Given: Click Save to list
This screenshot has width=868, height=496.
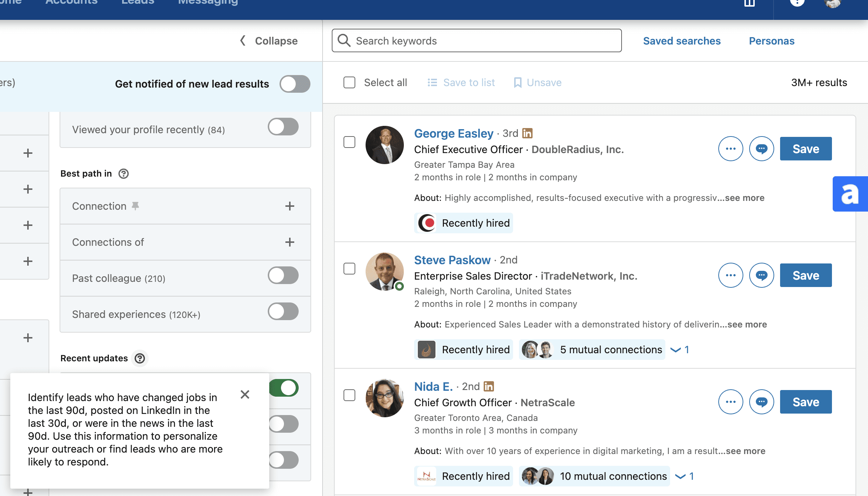Looking at the screenshot, I should point(461,82).
